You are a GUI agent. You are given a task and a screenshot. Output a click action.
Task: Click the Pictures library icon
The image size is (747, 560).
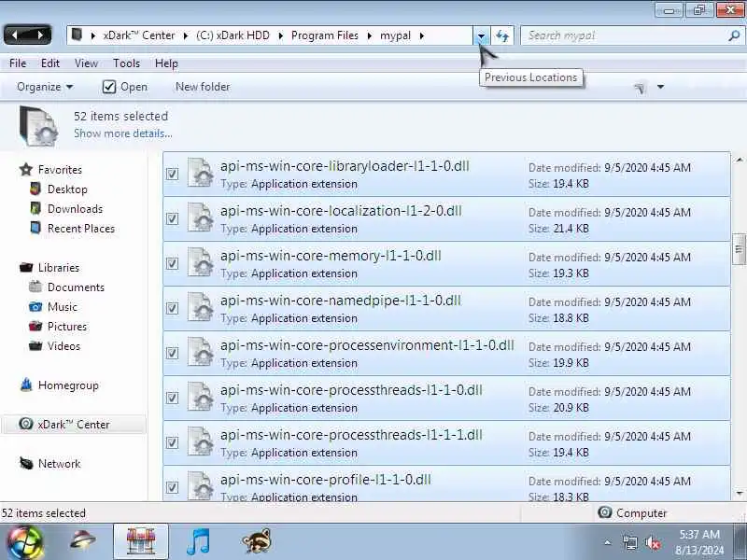point(35,326)
